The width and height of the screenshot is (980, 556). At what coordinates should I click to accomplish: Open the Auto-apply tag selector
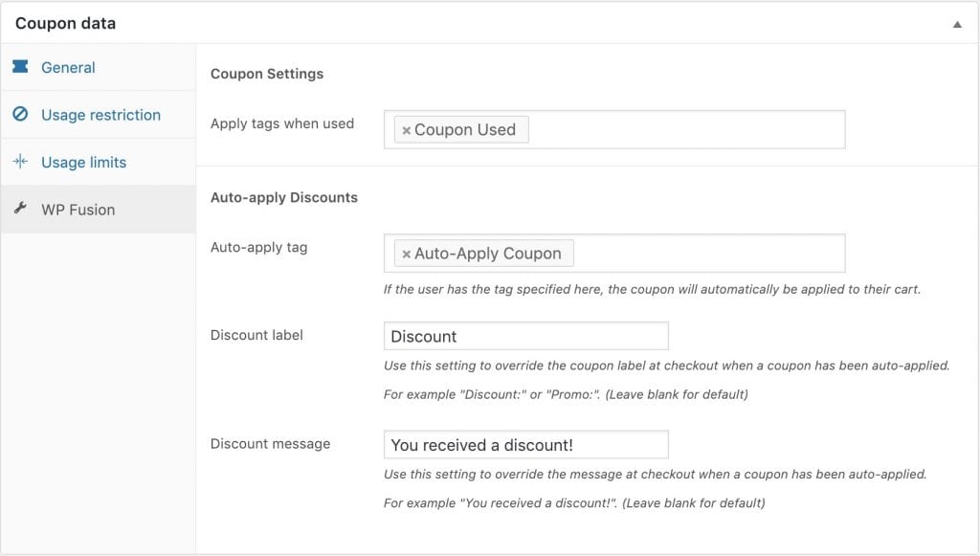[706, 254]
